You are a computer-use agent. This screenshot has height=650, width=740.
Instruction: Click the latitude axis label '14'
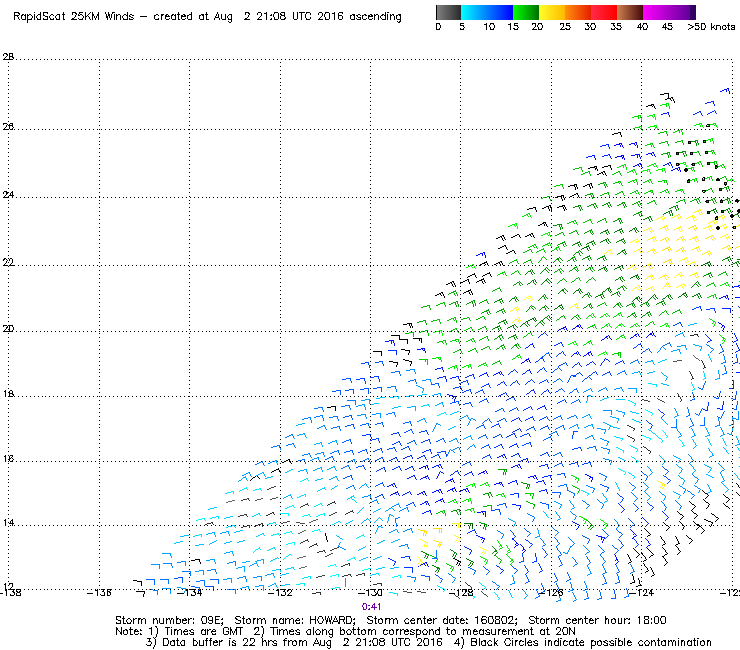(x=8, y=523)
